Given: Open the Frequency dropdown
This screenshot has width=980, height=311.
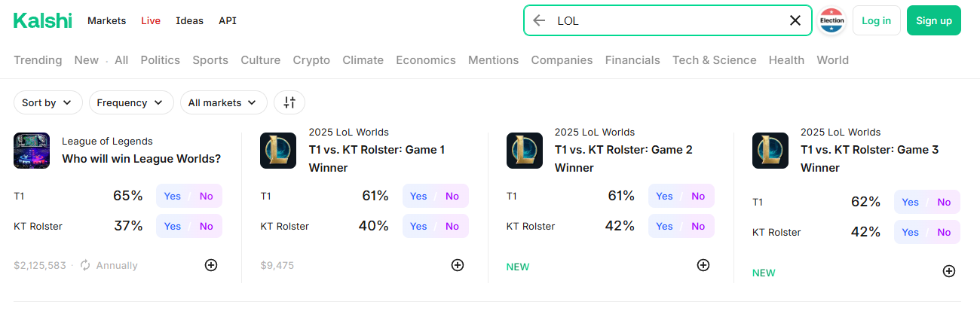Looking at the screenshot, I should point(130,102).
